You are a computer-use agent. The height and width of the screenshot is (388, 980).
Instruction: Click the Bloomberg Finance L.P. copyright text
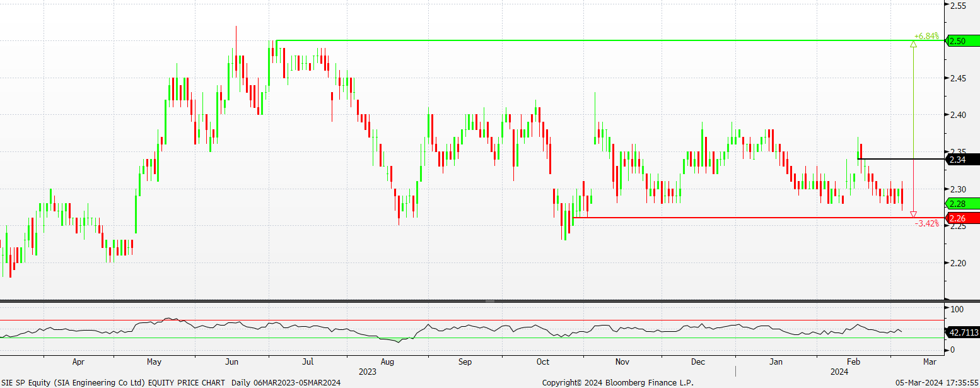(617, 382)
